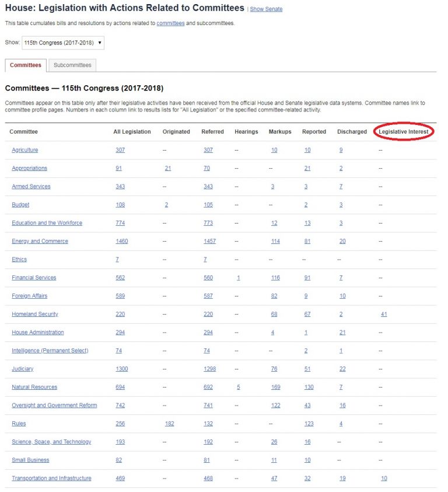
Task: Open Foreign Affairs committee link
Action: coord(30,296)
